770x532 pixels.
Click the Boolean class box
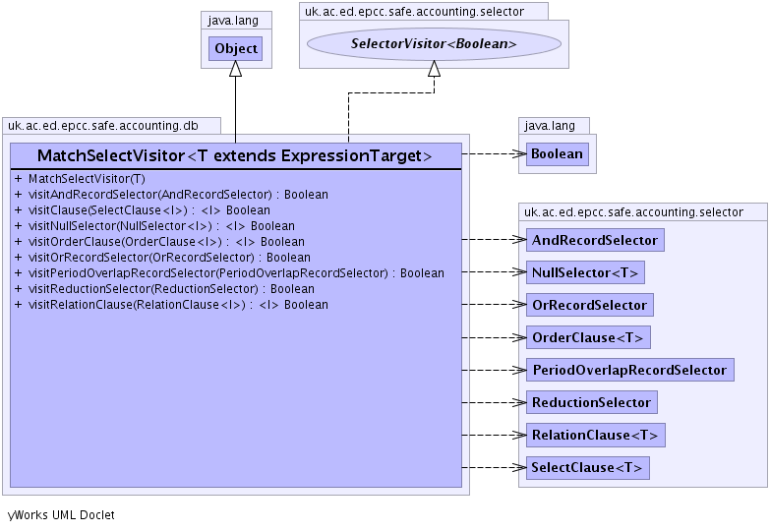click(557, 153)
